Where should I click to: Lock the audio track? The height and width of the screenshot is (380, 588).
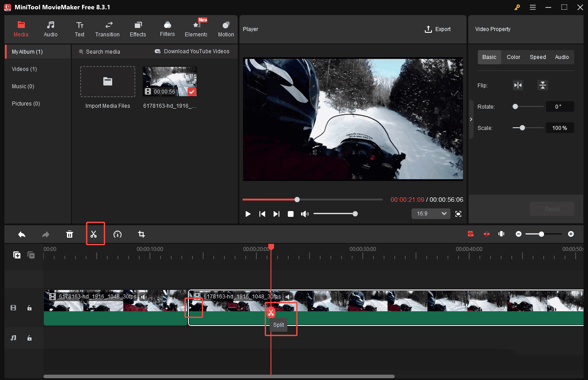coord(29,338)
